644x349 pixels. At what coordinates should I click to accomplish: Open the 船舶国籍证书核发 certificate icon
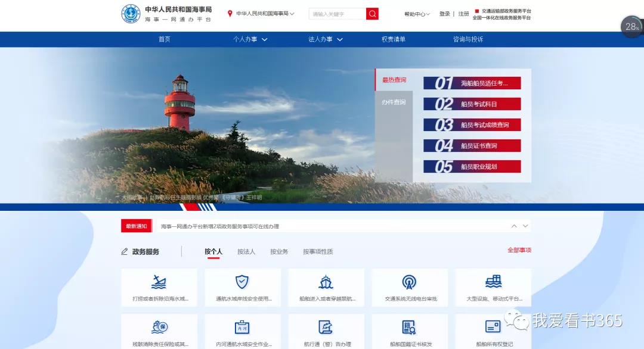coord(410,327)
